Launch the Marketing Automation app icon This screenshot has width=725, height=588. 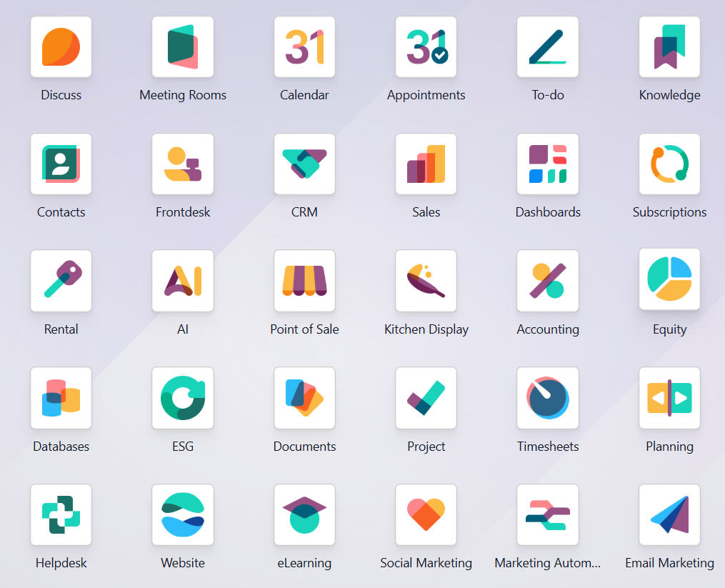[x=547, y=514]
